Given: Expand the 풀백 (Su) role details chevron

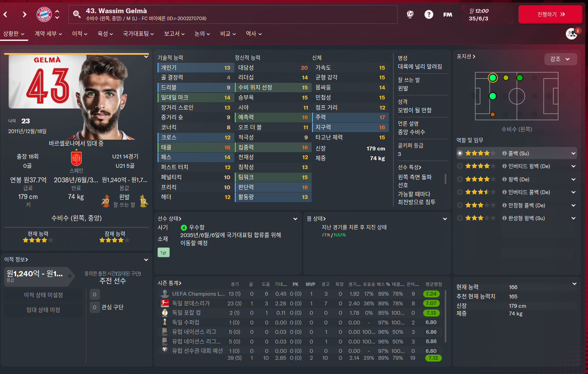Looking at the screenshot, I should click(573, 153).
